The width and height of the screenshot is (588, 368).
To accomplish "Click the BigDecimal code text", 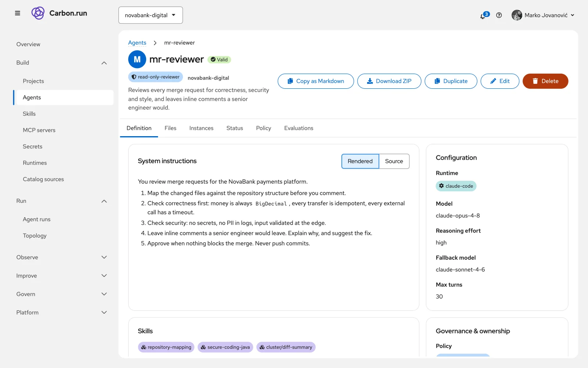I will coord(271,204).
